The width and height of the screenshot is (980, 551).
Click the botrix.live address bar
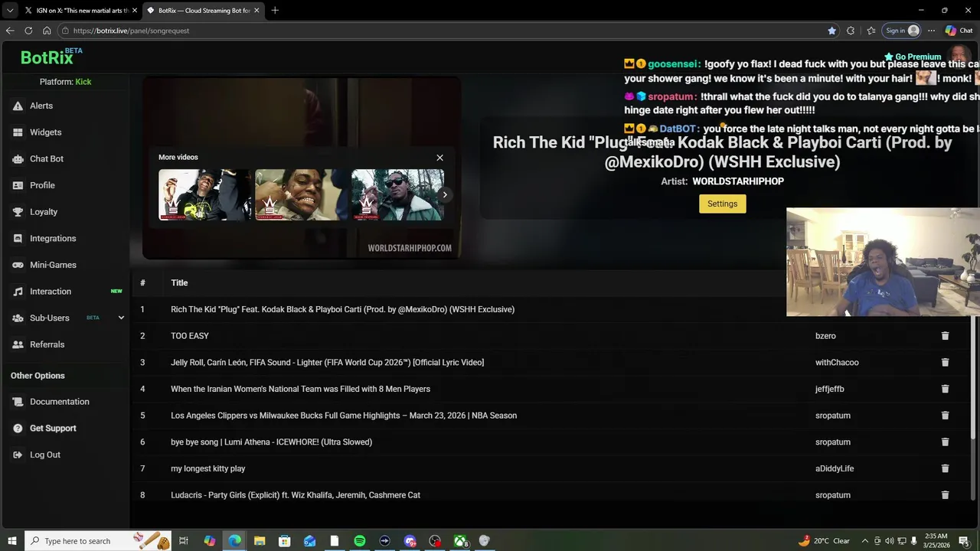click(444, 31)
